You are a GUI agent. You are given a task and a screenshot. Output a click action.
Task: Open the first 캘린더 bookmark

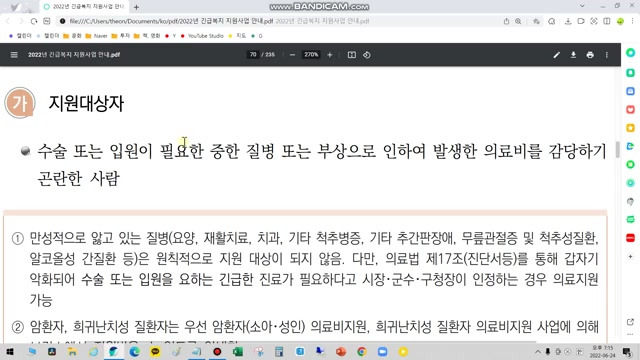click(x=20, y=36)
